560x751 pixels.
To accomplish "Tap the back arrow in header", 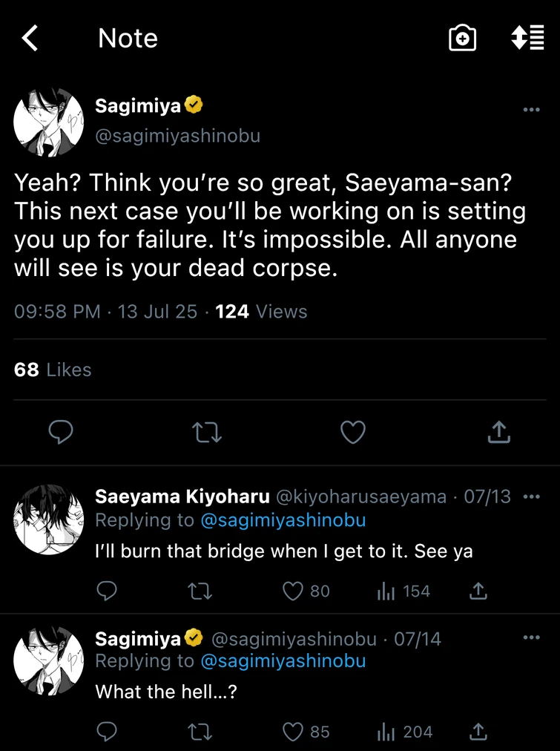I will click(30, 38).
